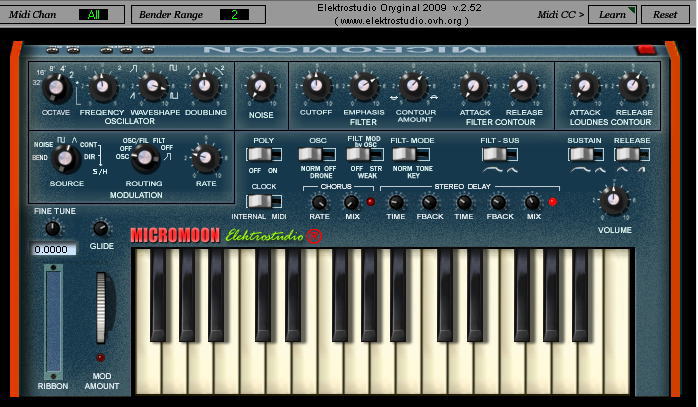Screen dimensions: 698x407
Task: Click the Modulation Rate knob
Action: [206, 157]
